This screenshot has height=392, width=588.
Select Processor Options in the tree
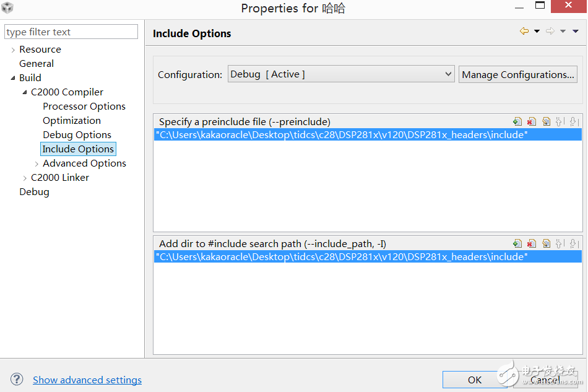coord(84,107)
